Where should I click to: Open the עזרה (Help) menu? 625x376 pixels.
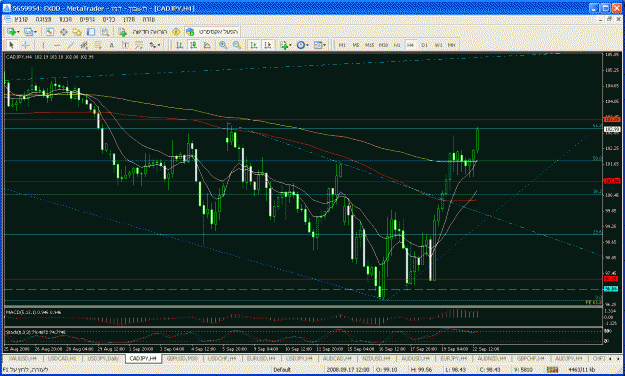coord(149,19)
